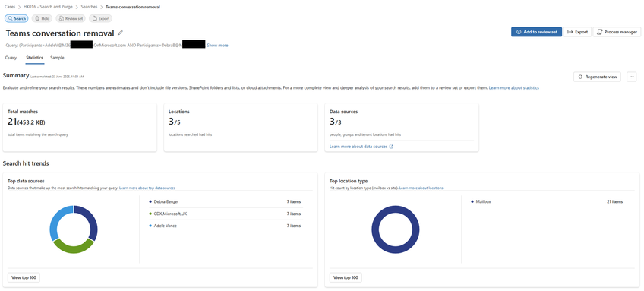This screenshot has width=644, height=291.
Task: Select the Review set pill button
Action: coord(71,18)
